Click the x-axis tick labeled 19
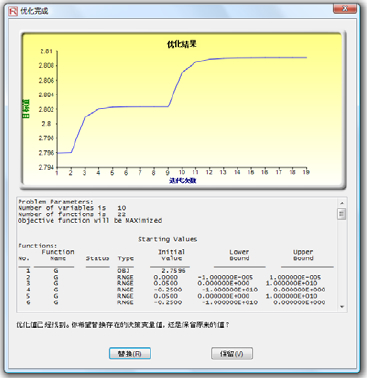 pos(306,172)
